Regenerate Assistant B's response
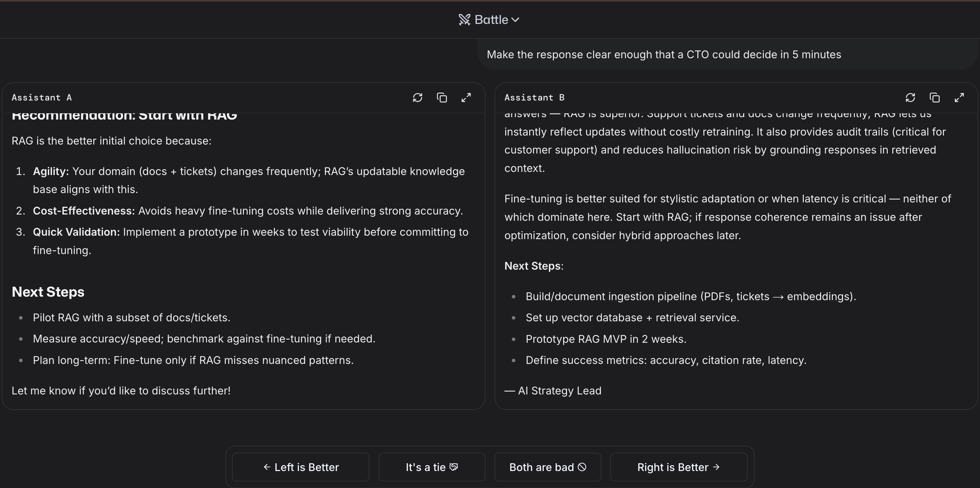This screenshot has width=980, height=488. (910, 98)
